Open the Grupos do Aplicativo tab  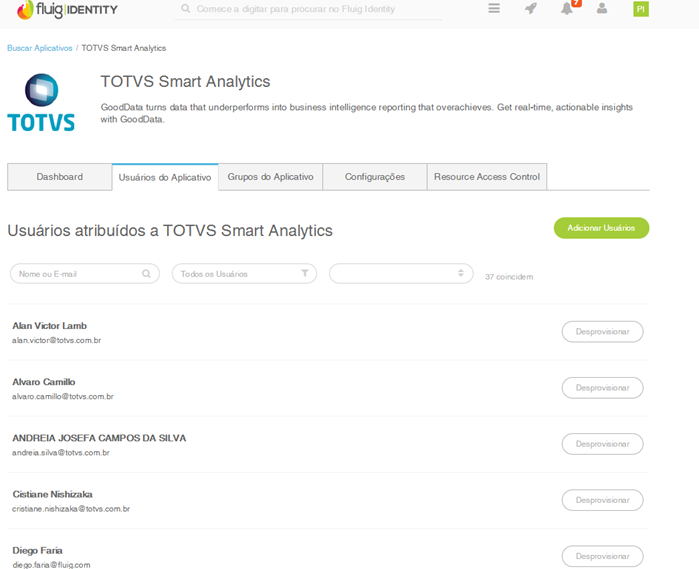click(x=270, y=177)
